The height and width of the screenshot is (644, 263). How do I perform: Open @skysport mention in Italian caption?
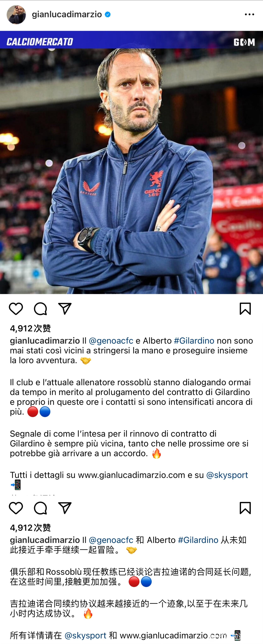[x=227, y=475]
